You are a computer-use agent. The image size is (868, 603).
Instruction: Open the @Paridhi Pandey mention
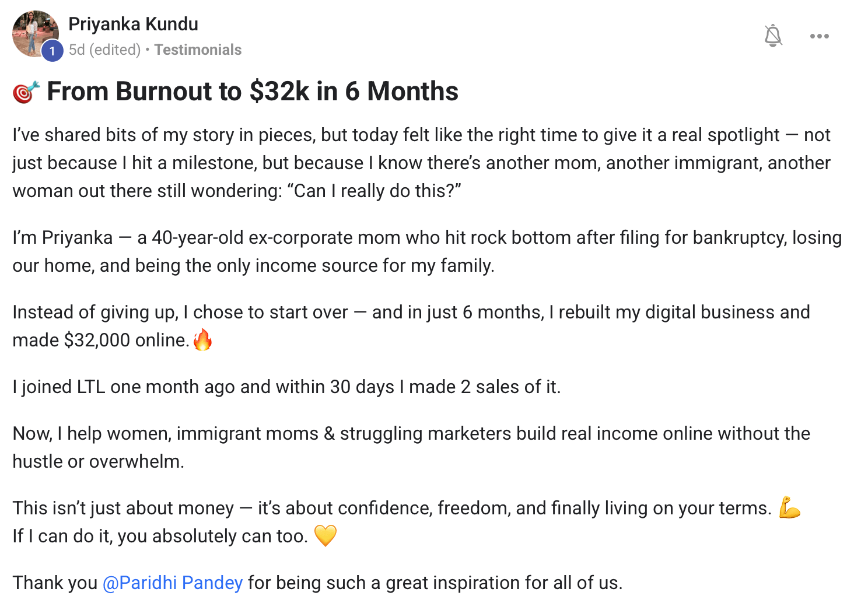point(173,583)
